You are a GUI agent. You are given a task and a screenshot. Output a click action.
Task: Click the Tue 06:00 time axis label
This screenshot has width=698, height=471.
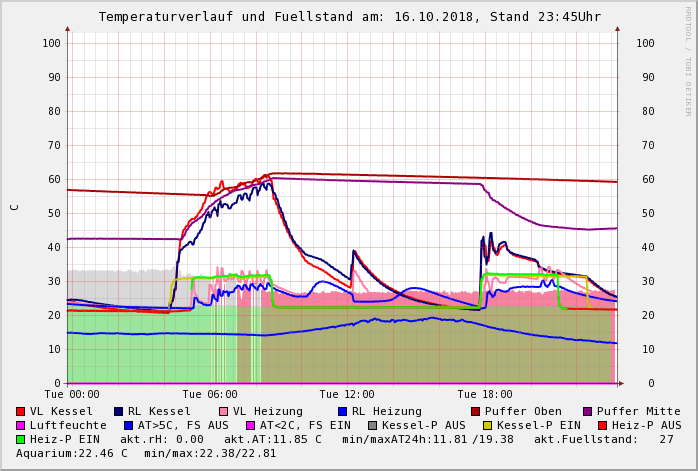(210, 395)
